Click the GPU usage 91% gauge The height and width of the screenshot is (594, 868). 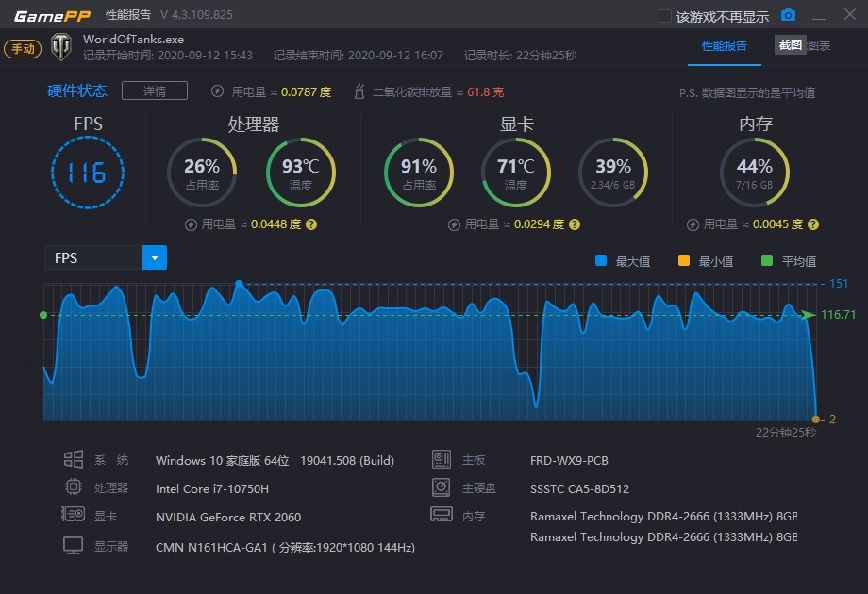419,173
